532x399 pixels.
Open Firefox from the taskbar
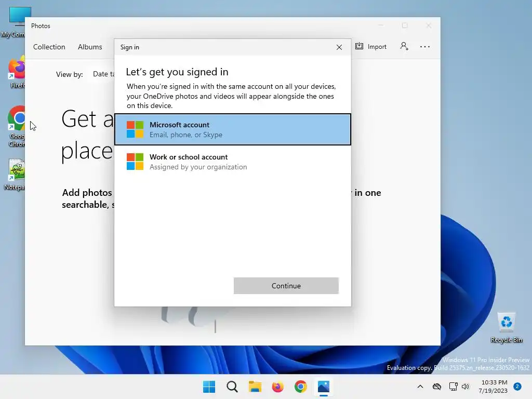[x=277, y=387]
